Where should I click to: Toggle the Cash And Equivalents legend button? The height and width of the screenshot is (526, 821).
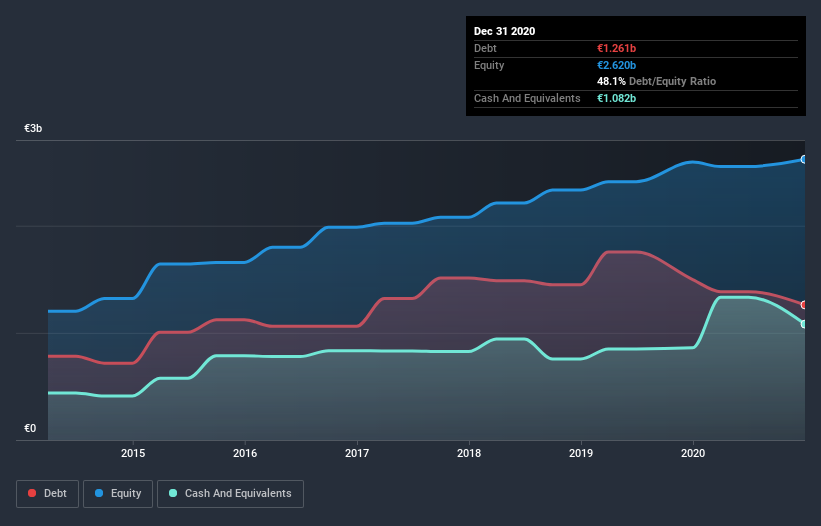230,494
